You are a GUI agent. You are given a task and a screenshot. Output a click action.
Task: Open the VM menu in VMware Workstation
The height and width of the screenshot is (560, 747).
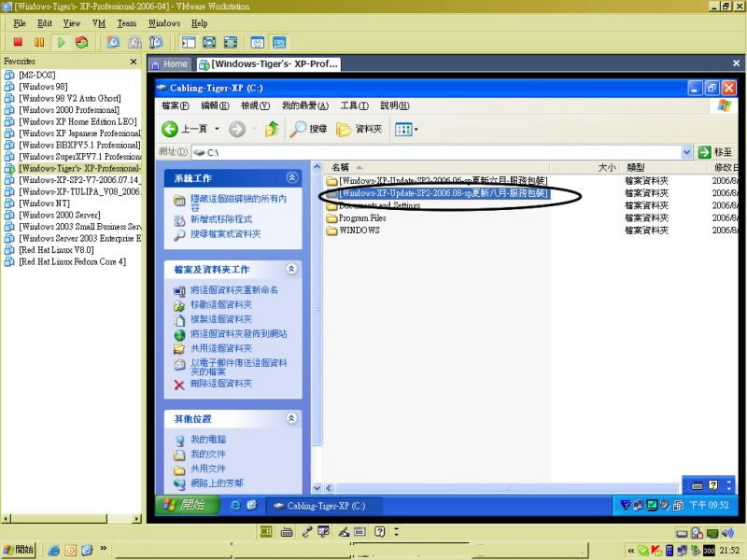pos(99,23)
